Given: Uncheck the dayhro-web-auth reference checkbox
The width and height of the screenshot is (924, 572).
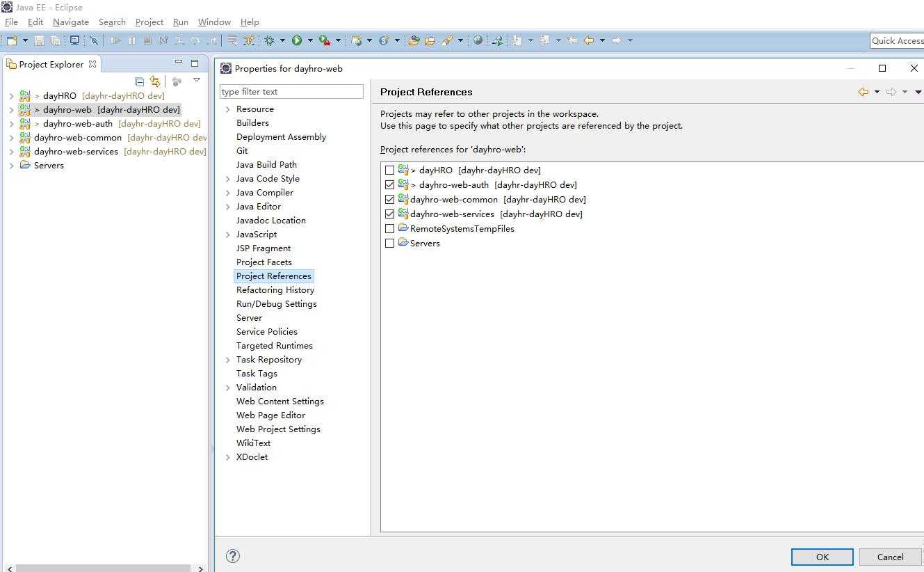Looking at the screenshot, I should click(389, 184).
